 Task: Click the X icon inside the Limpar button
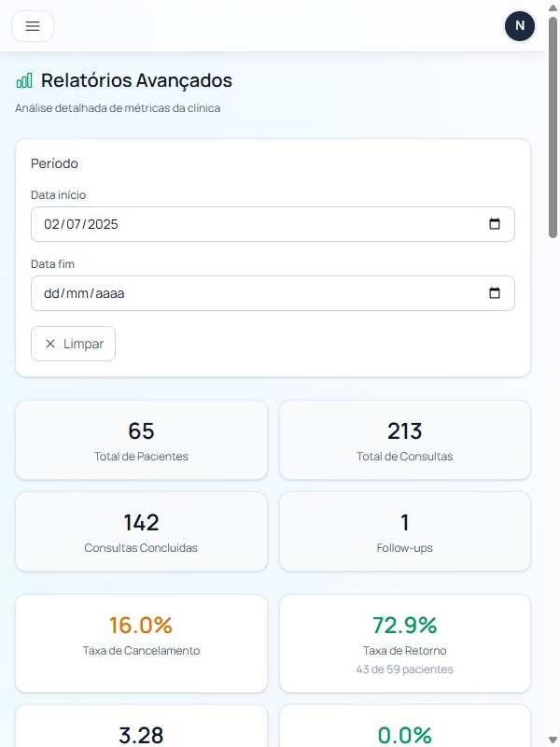point(50,344)
